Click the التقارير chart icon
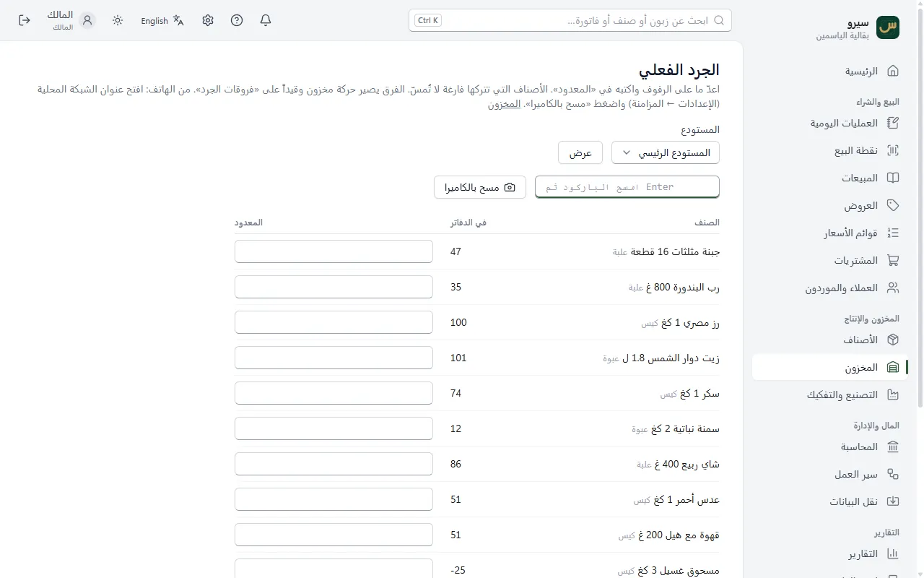Image resolution: width=924 pixels, height=578 pixels. 893,553
